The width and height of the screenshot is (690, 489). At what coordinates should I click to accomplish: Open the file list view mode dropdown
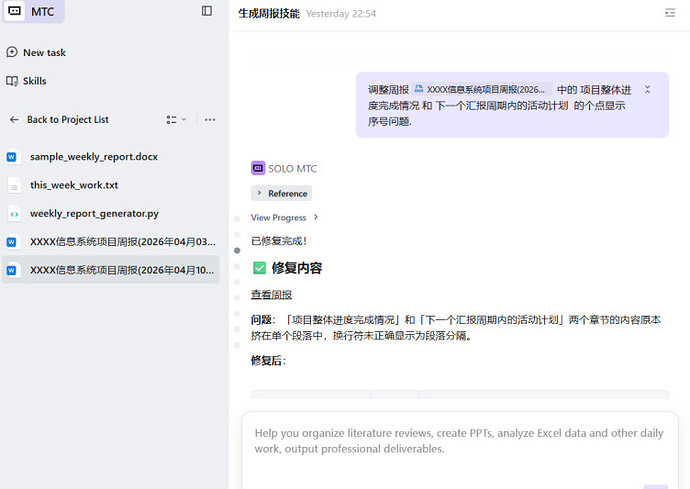coord(176,120)
